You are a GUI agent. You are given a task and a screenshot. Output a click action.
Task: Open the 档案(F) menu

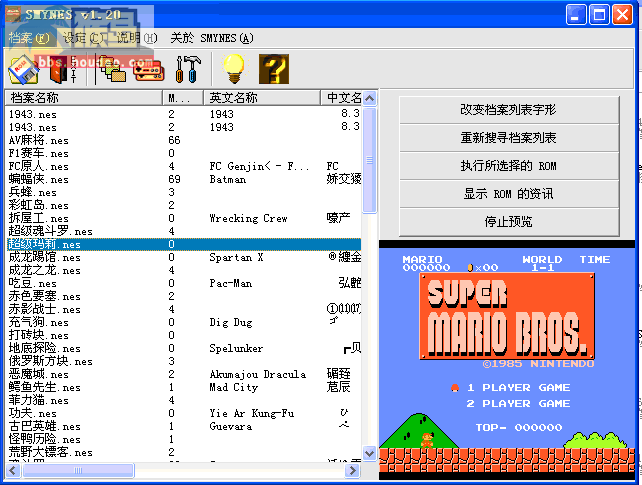pyautogui.click(x=29, y=38)
